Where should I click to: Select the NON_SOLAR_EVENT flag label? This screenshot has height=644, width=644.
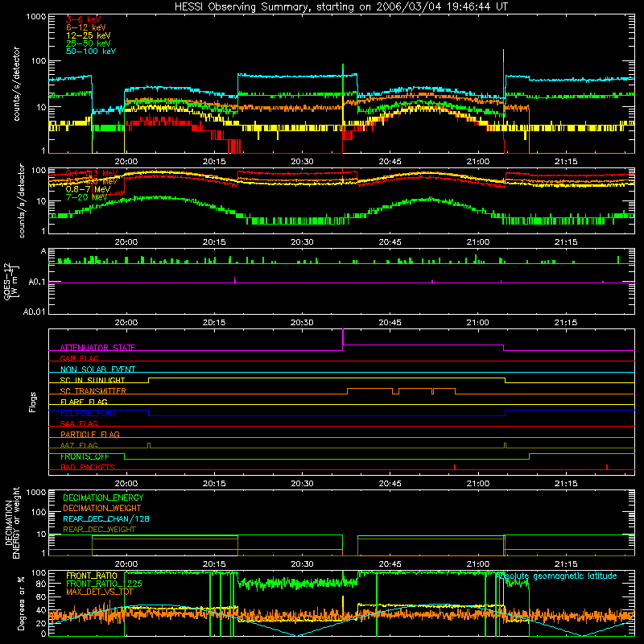click(97, 369)
